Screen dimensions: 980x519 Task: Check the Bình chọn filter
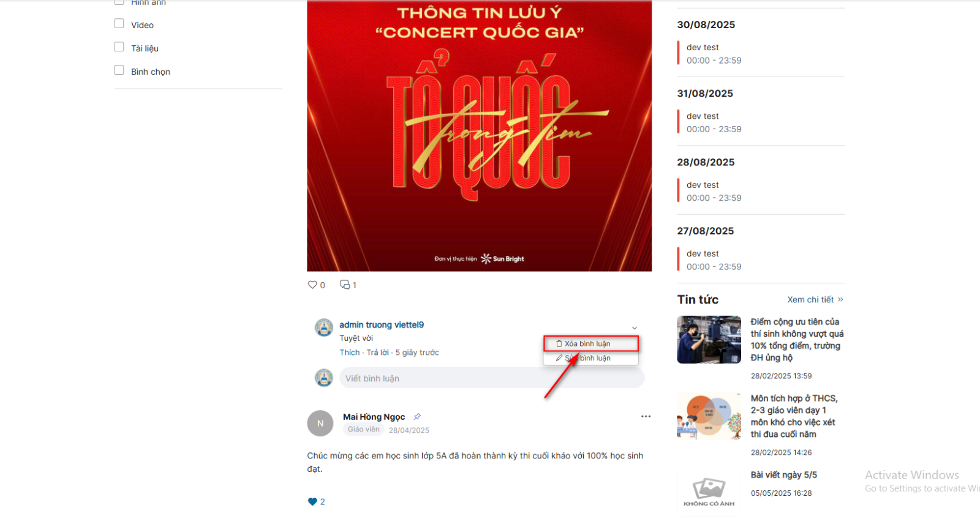(119, 70)
